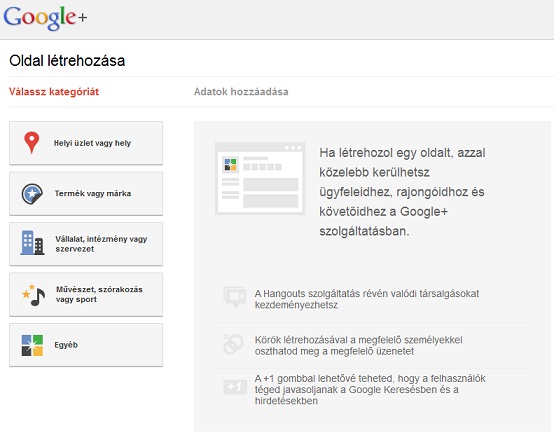Select the 'Válassz kategóriát' step
The image size is (554, 433).
(x=54, y=92)
